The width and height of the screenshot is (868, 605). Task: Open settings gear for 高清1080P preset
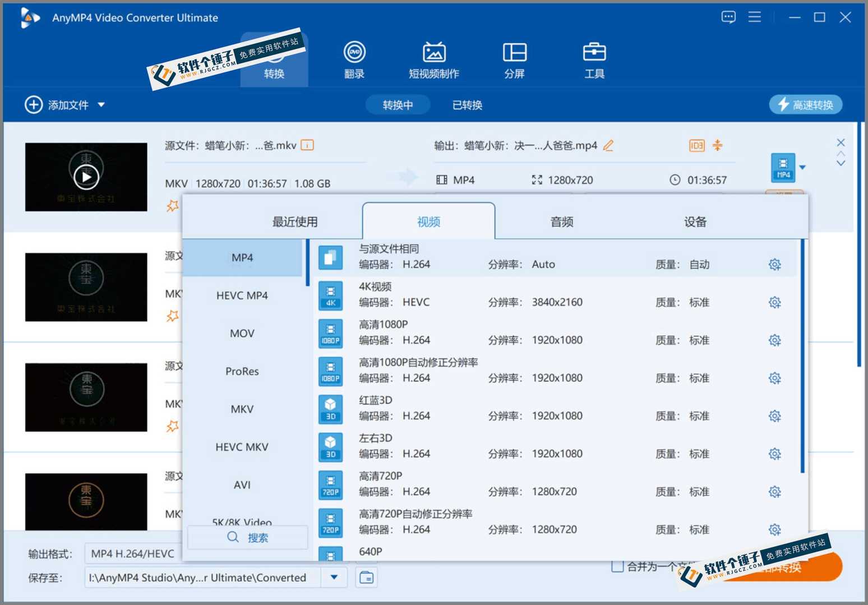(x=775, y=340)
